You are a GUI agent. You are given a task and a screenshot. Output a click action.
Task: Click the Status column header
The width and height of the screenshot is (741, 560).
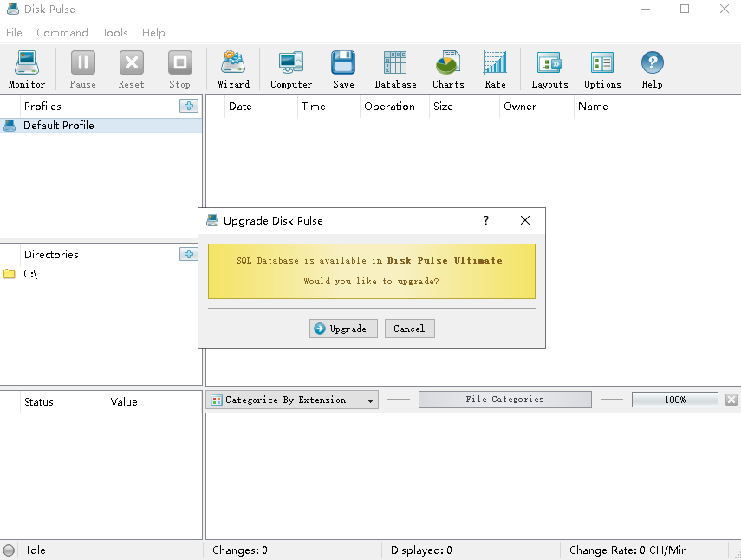coord(63,402)
